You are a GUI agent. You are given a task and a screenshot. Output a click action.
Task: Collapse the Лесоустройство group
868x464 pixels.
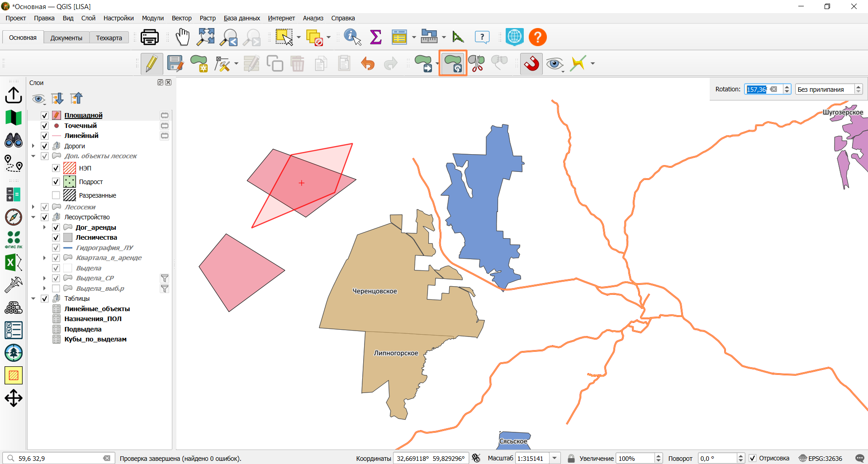pyautogui.click(x=33, y=217)
